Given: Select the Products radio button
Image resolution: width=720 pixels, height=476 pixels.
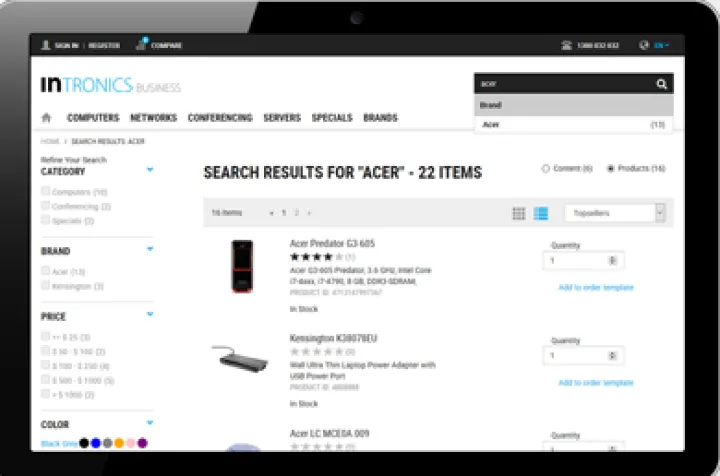Looking at the screenshot, I should [x=610, y=168].
